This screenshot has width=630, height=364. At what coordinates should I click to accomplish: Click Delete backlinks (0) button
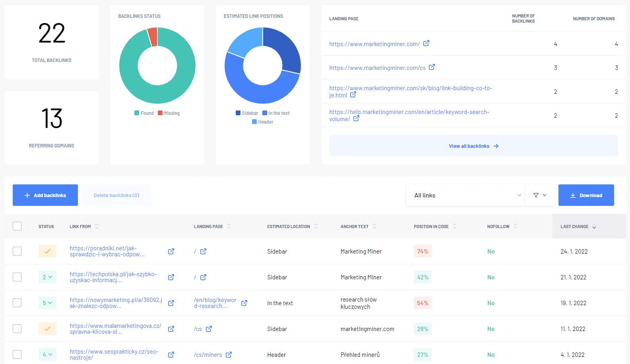pyautogui.click(x=116, y=195)
